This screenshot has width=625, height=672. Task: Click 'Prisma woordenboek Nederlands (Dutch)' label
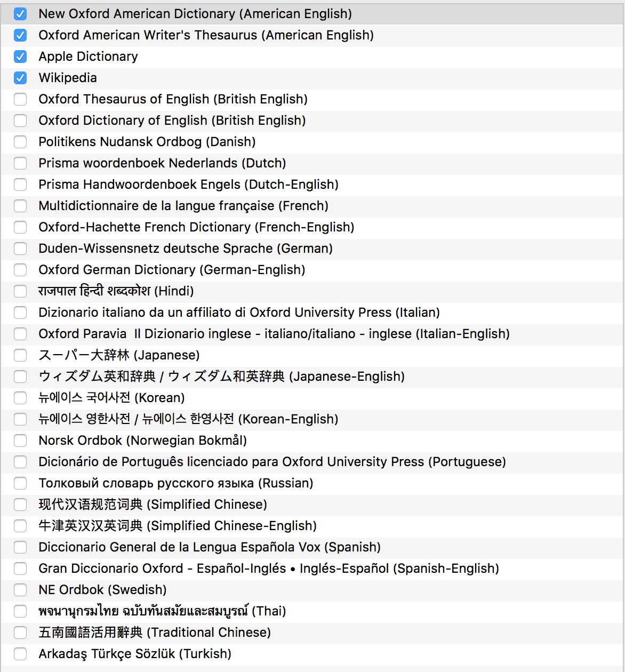click(x=162, y=163)
